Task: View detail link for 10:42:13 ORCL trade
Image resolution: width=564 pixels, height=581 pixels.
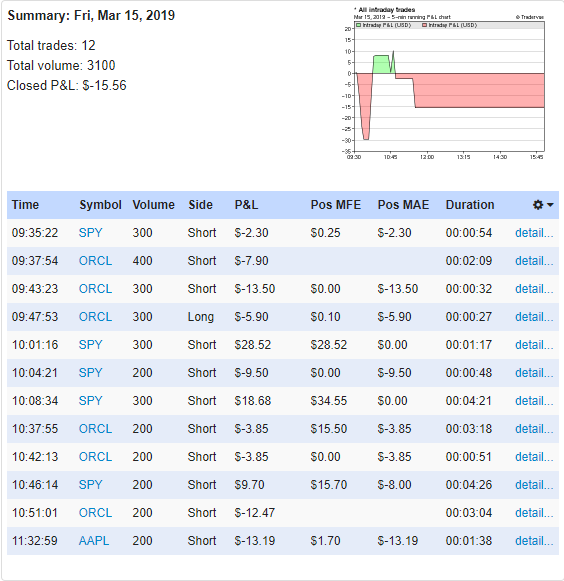Action: tap(534, 456)
